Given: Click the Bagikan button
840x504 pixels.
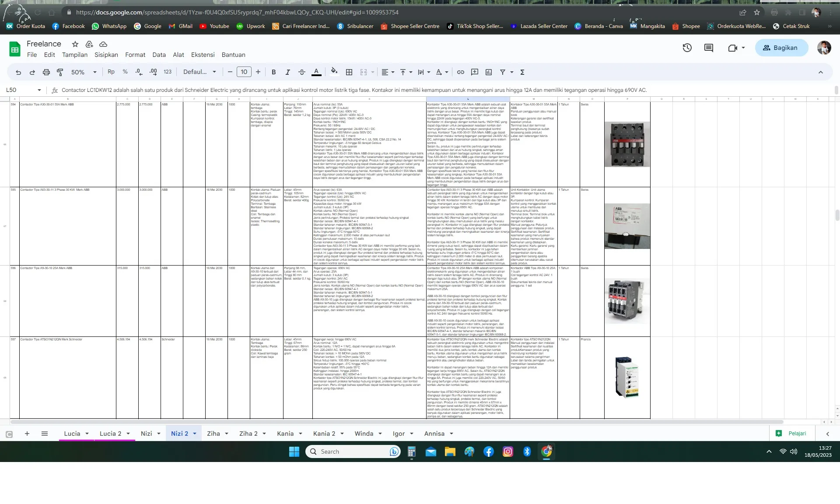Looking at the screenshot, I should [782, 48].
